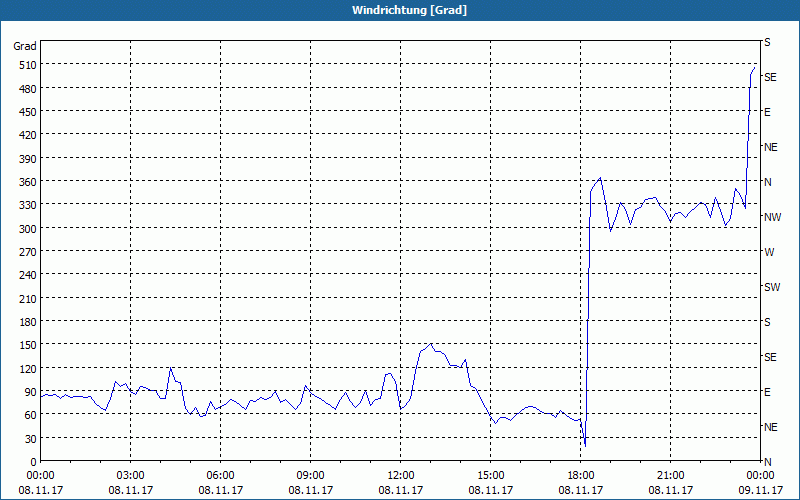Click the 08.11.17 date under 15:00
Viewport: 800px width, 500px height.
[x=491, y=491]
